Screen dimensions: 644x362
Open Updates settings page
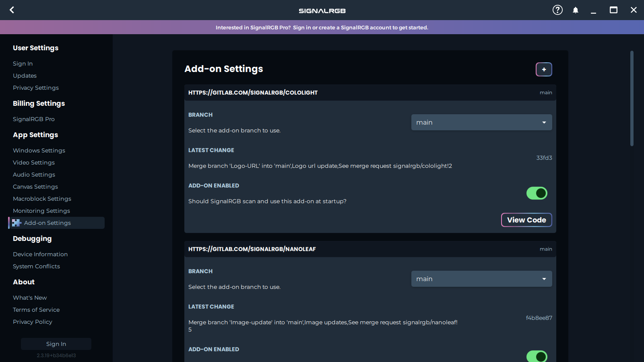[25, 76]
